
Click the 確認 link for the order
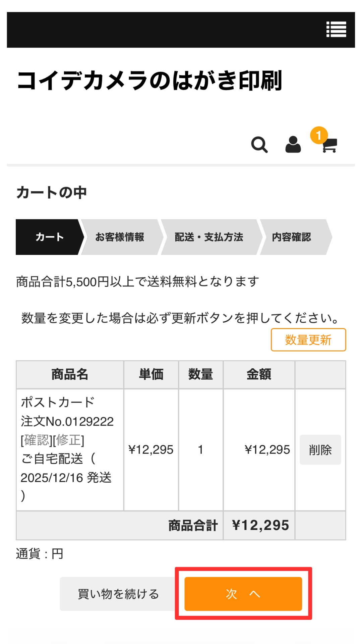coord(37,440)
